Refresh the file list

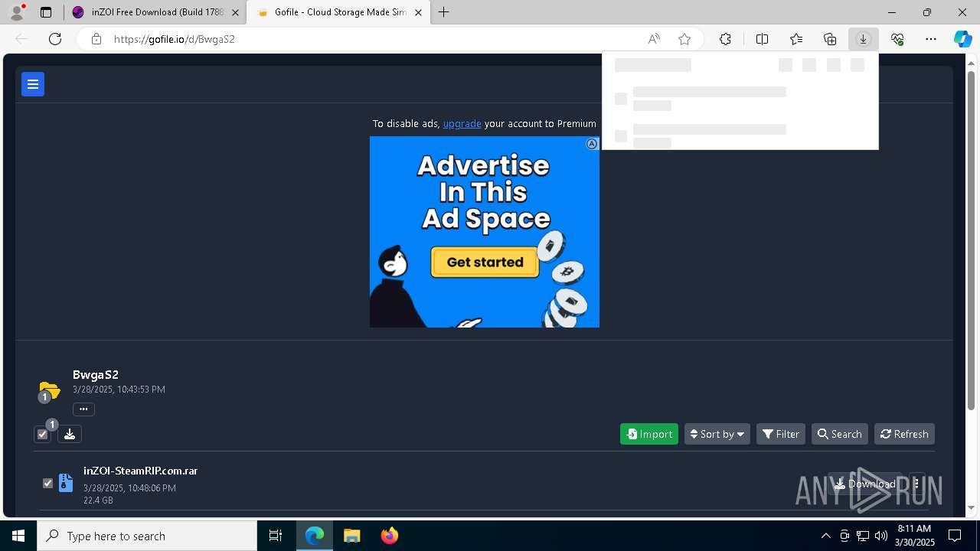click(904, 434)
